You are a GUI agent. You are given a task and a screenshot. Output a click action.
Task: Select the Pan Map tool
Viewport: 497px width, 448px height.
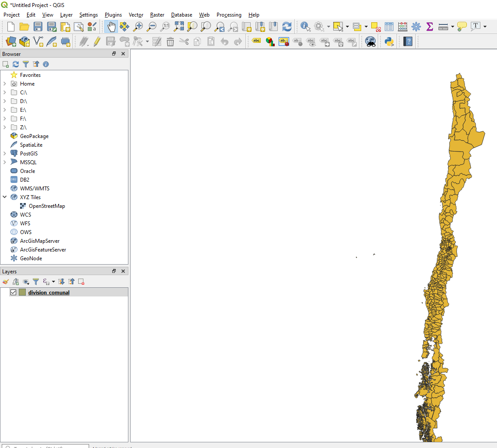tap(111, 26)
